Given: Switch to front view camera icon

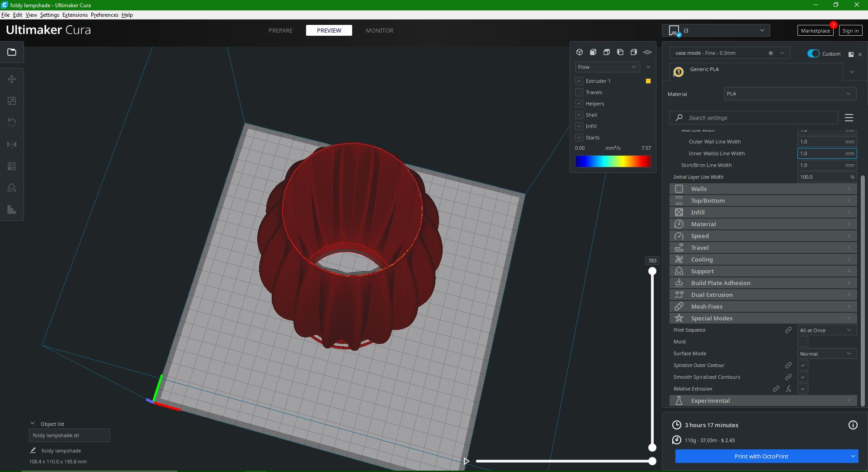Looking at the screenshot, I should tap(593, 52).
